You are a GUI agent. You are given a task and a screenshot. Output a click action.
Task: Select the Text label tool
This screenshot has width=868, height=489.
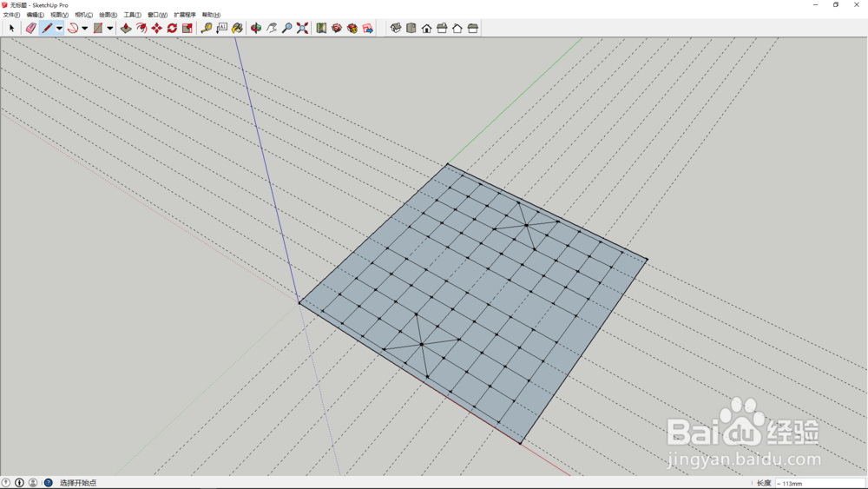tap(222, 29)
